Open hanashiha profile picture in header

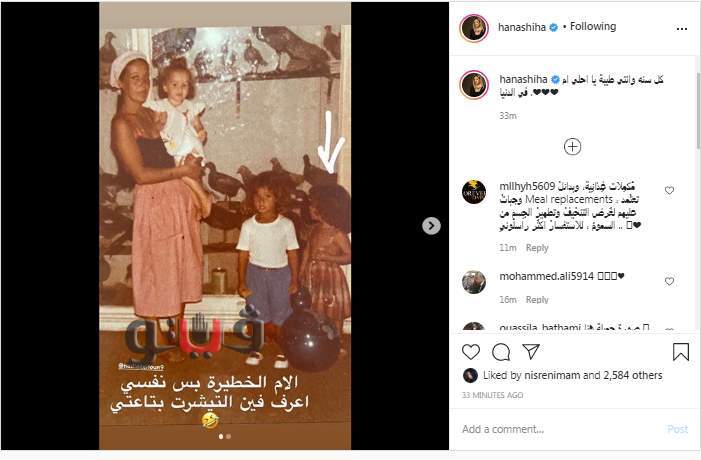click(x=474, y=28)
